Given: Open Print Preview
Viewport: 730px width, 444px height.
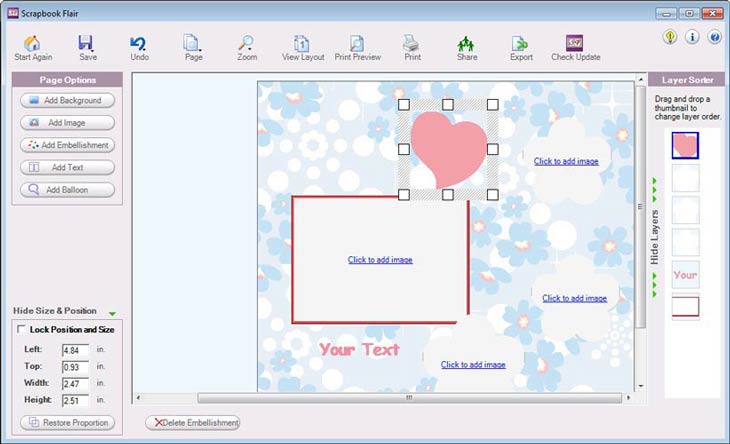Looking at the screenshot, I should [357, 44].
